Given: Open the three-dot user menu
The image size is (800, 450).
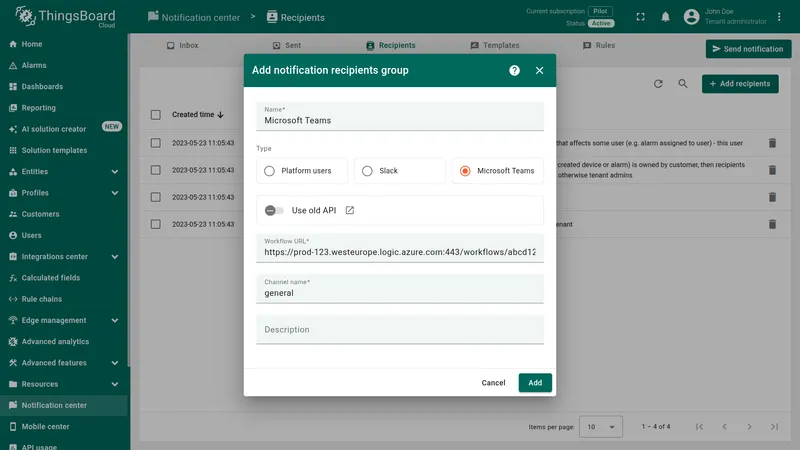Looking at the screenshot, I should [x=779, y=17].
